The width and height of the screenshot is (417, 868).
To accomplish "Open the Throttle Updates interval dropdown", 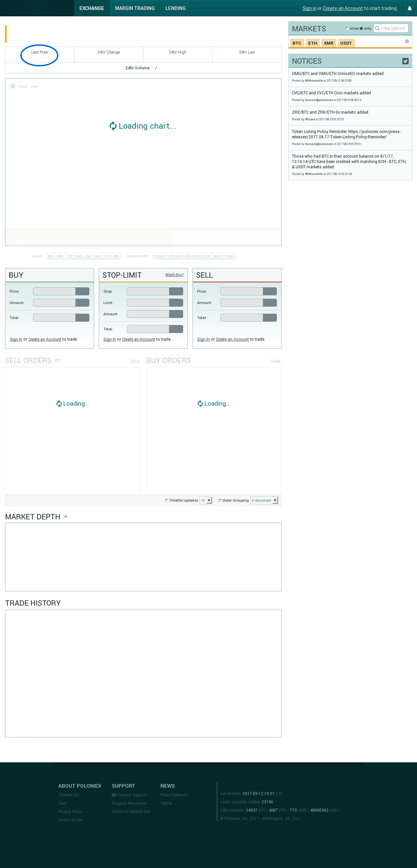I will pos(205,500).
